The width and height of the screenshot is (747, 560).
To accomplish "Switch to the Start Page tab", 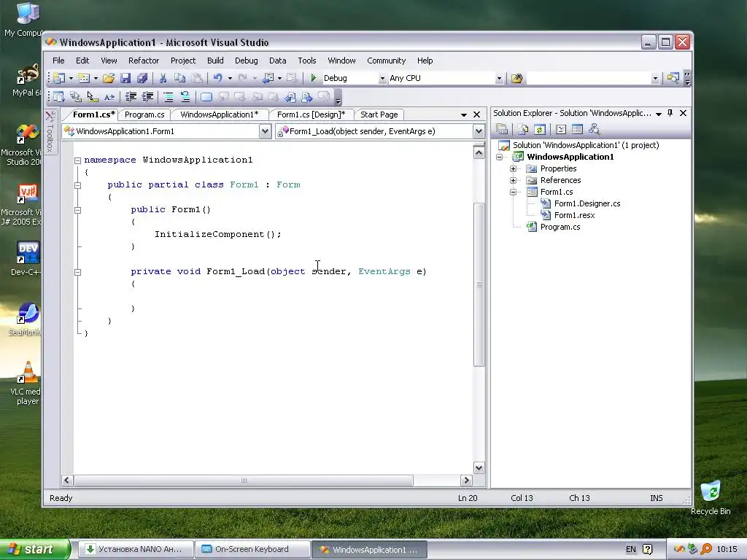I will pyautogui.click(x=379, y=114).
